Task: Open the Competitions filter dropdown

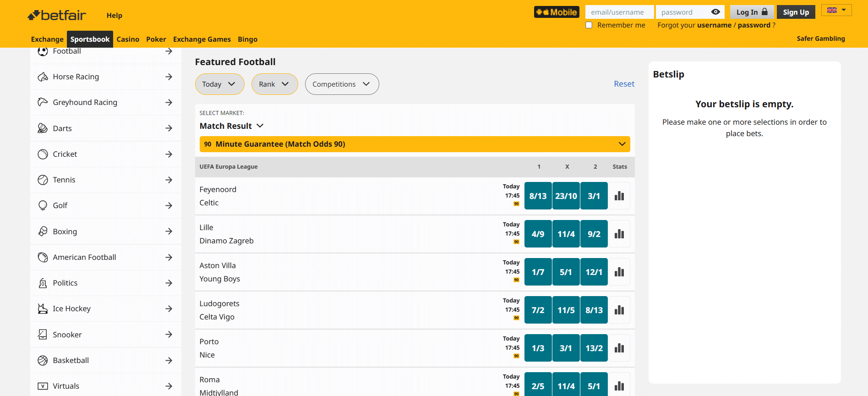Action: pyautogui.click(x=342, y=84)
